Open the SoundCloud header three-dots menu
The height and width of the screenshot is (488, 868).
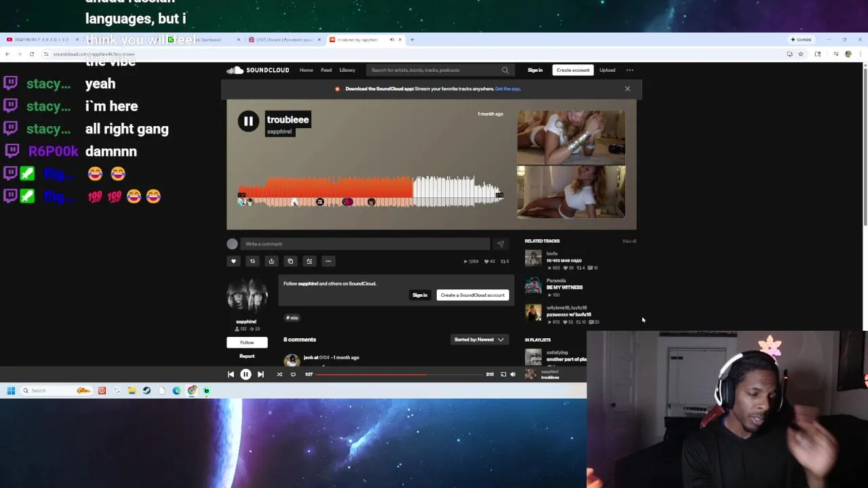[x=630, y=70]
